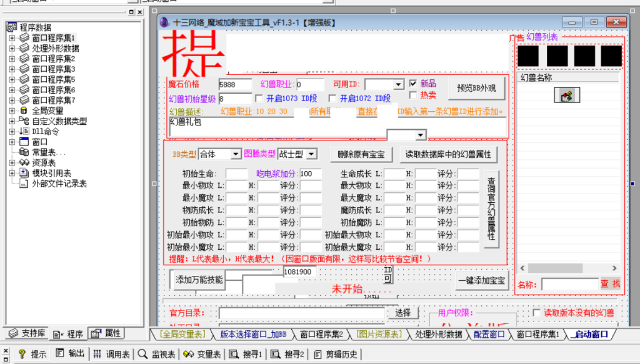Switch to the 支持库 panel tab

[x=27, y=333]
